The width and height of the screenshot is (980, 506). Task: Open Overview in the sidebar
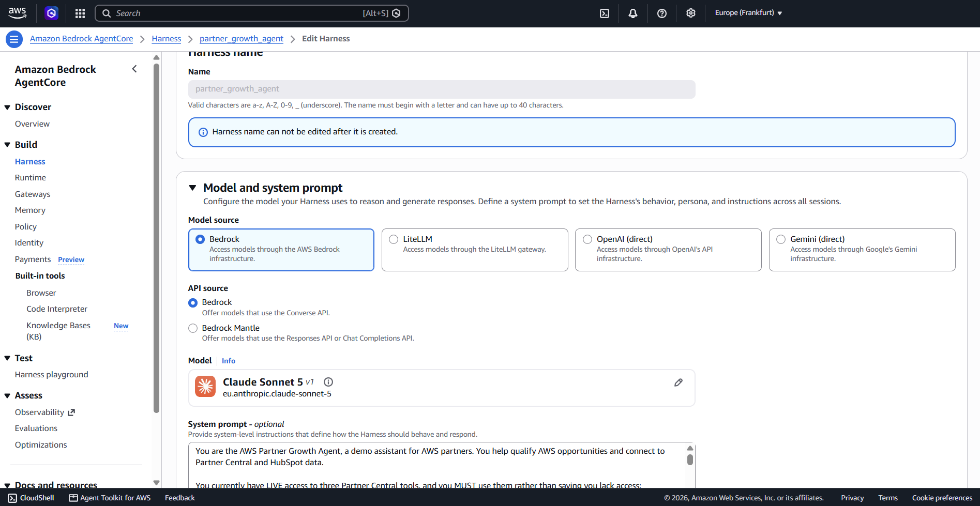click(x=32, y=124)
